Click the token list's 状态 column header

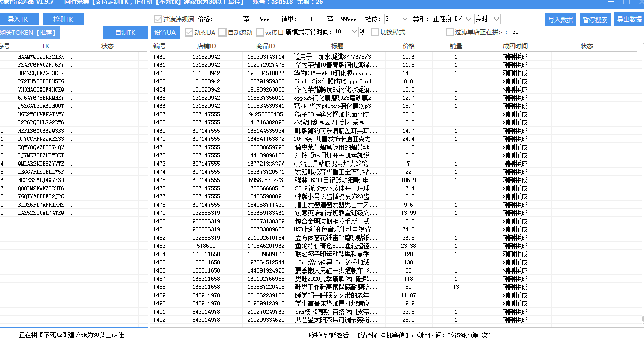click(108, 46)
